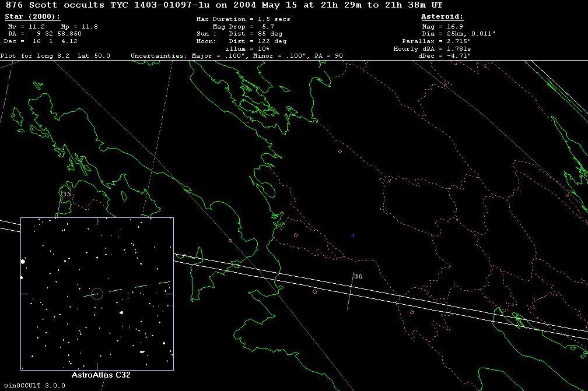Select the northernmost orange city marker
The image size is (588, 391).
pyautogui.click(x=340, y=152)
